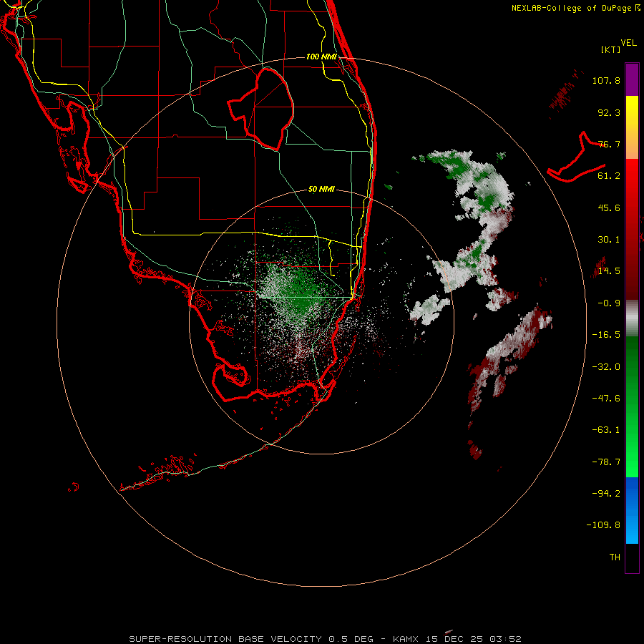Click the 14.5 velocity legend value
The height and width of the screenshot is (644, 644).
coord(609,271)
